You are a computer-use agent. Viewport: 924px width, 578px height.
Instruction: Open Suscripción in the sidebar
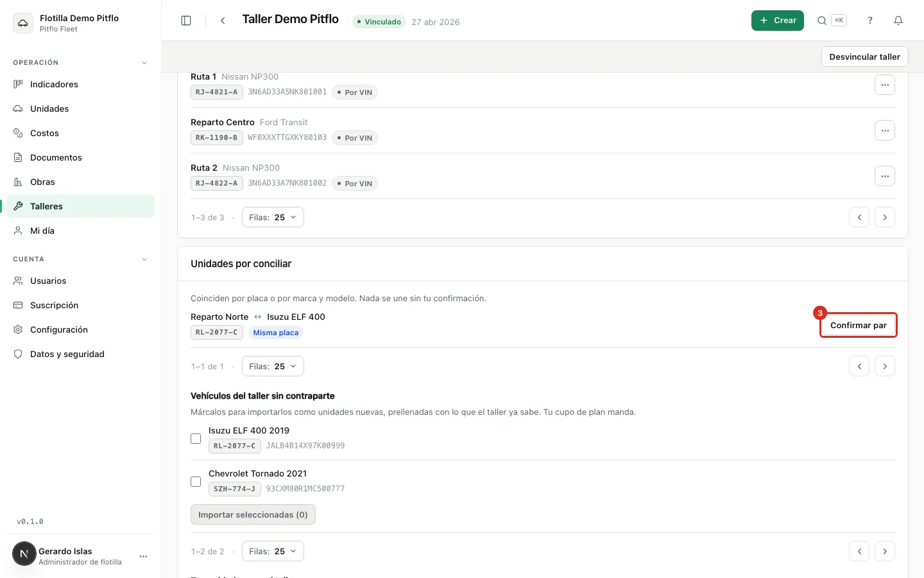(x=81, y=305)
